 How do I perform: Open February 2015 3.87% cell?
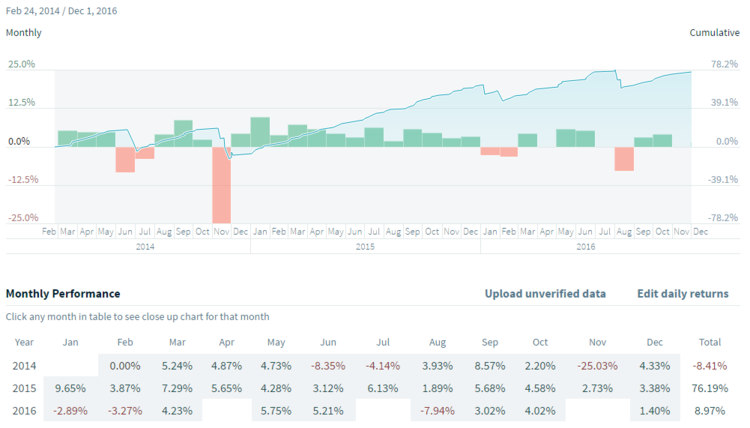click(x=125, y=388)
